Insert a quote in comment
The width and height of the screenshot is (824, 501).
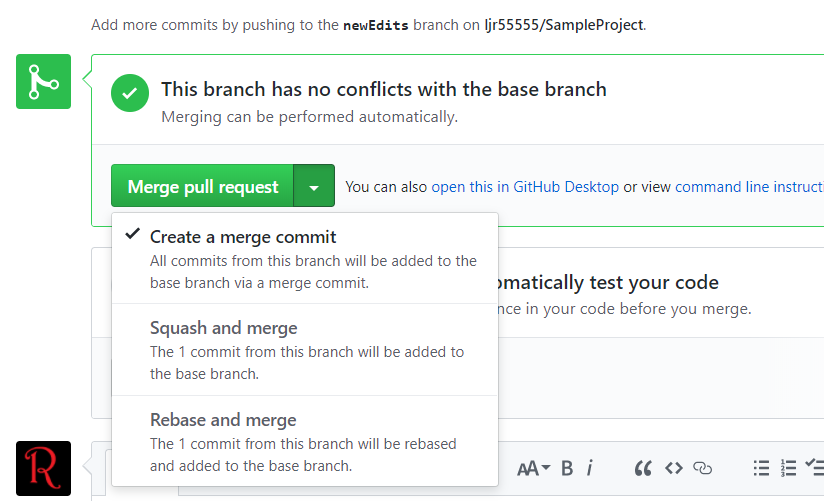(643, 468)
